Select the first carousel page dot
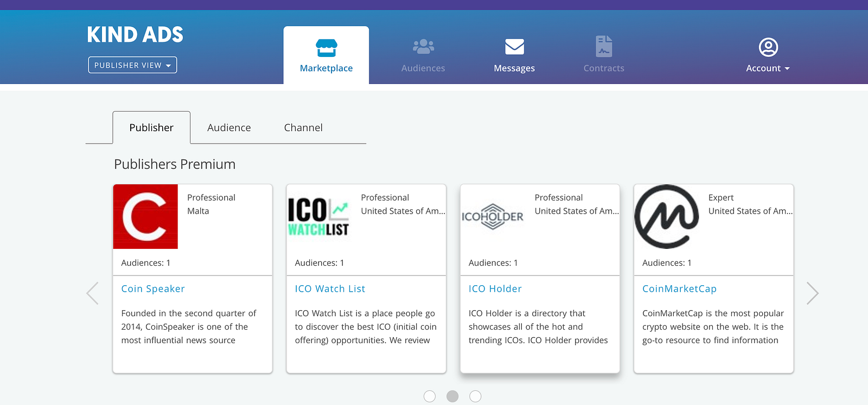868x405 pixels. (x=430, y=396)
